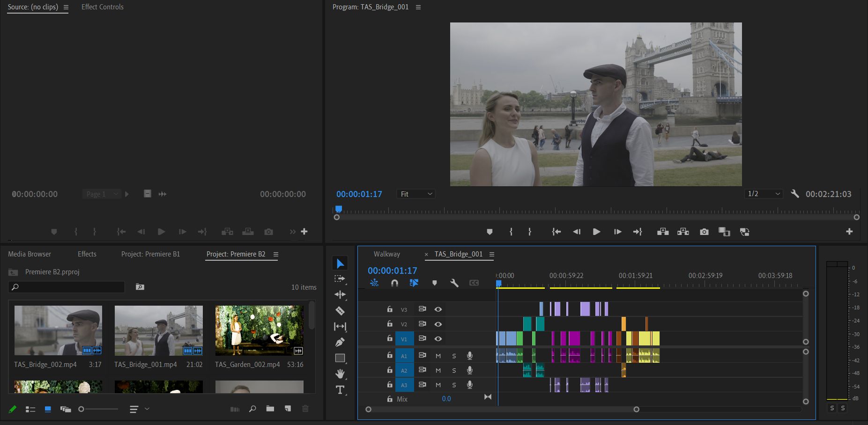
Task: Click the Lift button in Program monitor
Action: [x=663, y=232]
